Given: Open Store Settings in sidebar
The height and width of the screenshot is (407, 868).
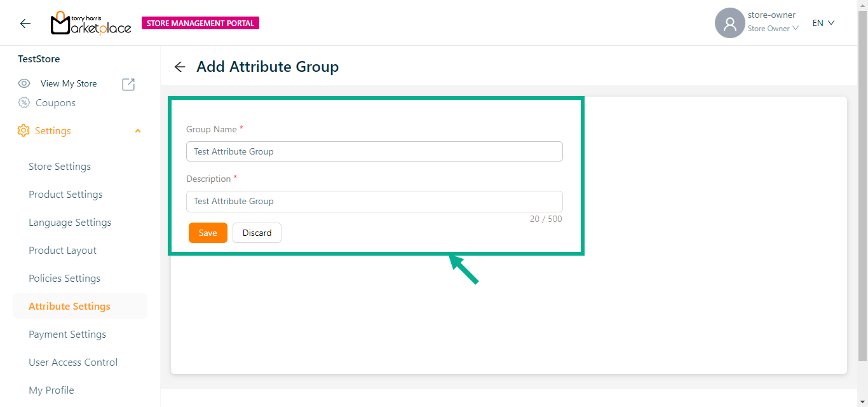Looking at the screenshot, I should tap(60, 167).
